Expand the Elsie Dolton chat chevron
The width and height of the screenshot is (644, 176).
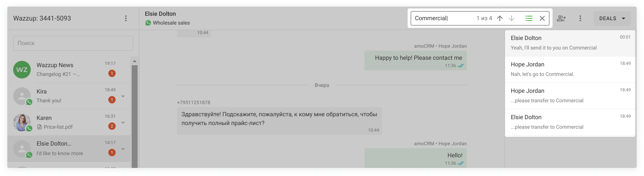(x=123, y=149)
